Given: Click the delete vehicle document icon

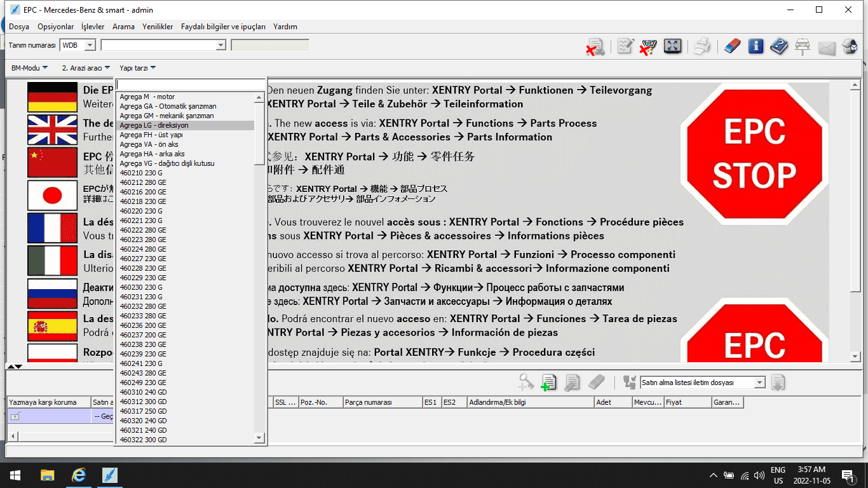Looking at the screenshot, I should pos(595,47).
